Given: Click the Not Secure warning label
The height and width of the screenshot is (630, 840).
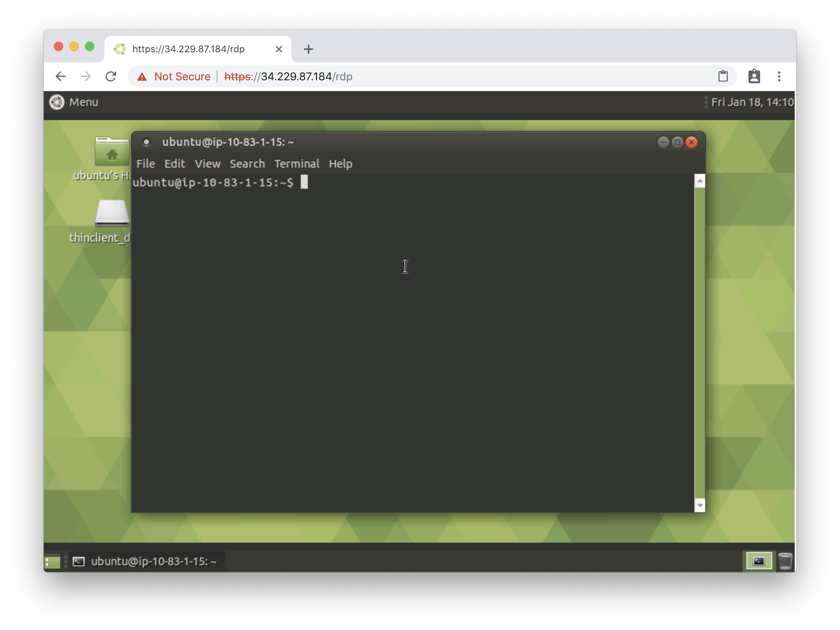Looking at the screenshot, I should pos(182,76).
